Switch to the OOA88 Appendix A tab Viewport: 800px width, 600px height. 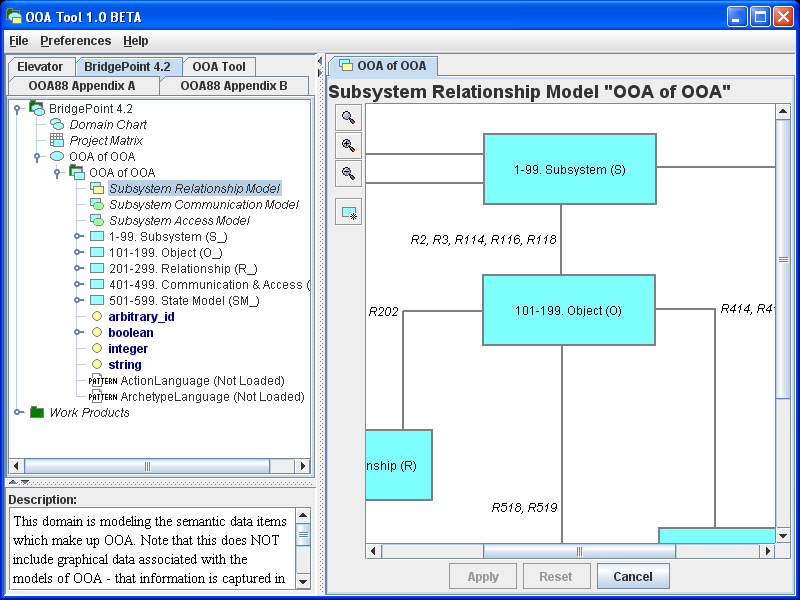coord(82,86)
